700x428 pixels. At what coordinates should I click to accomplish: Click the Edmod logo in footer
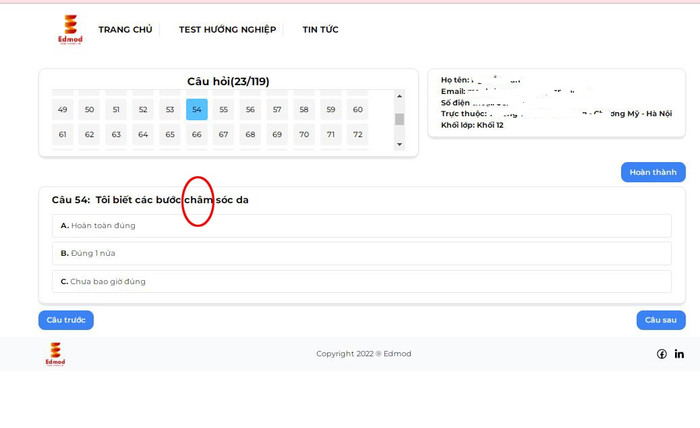[x=55, y=354]
